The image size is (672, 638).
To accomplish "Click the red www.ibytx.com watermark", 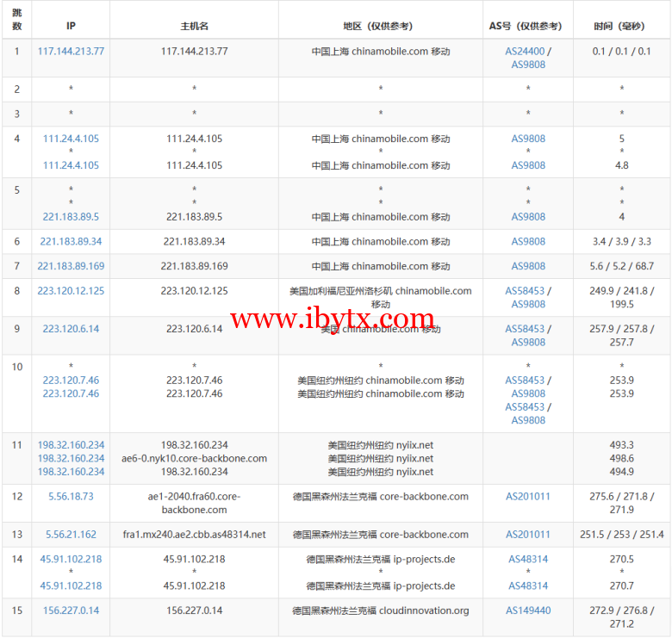I will (x=332, y=320).
